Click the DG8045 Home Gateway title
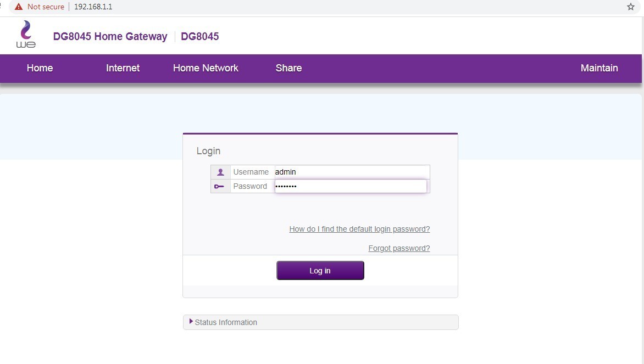Screen dimensions: 644x364 point(110,37)
